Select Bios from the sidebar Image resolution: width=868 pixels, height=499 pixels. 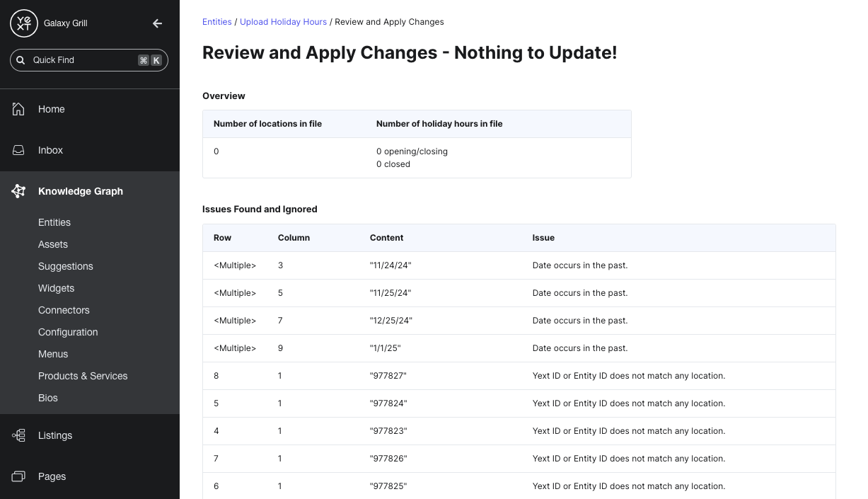[x=47, y=398]
